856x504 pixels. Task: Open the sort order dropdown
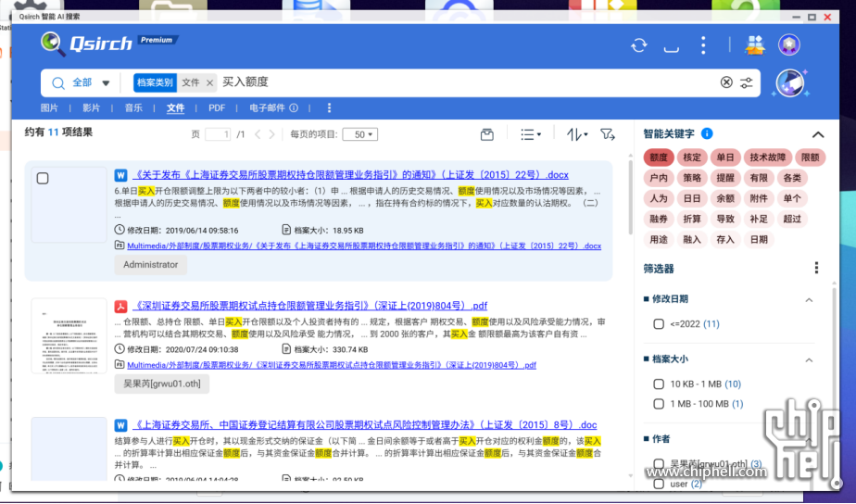[x=576, y=134]
